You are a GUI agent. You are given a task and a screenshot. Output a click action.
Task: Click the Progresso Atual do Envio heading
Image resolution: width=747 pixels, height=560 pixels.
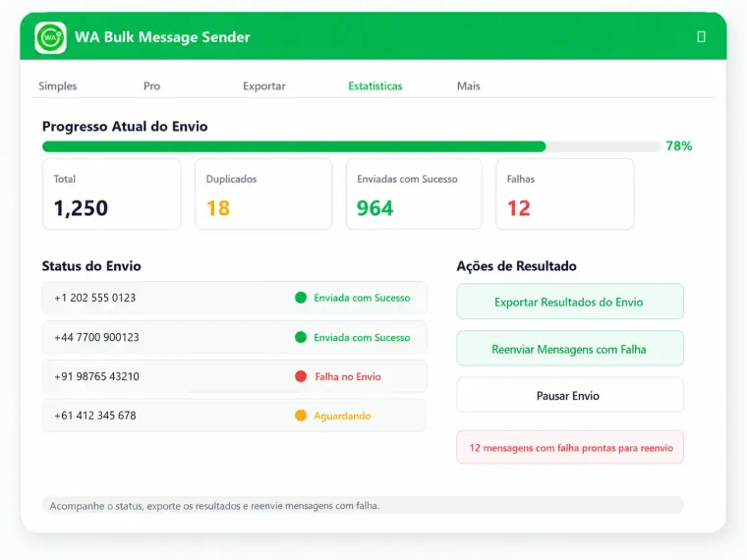click(125, 126)
